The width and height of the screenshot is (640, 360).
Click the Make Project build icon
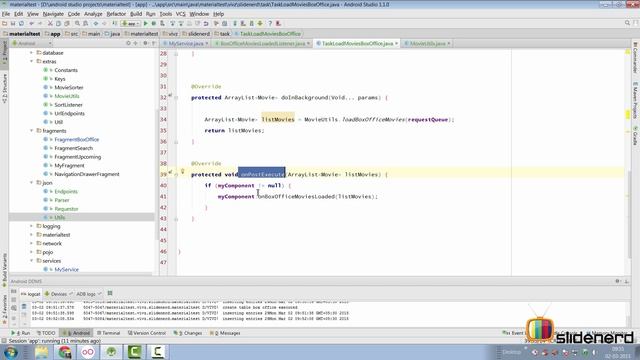[x=115, y=24]
